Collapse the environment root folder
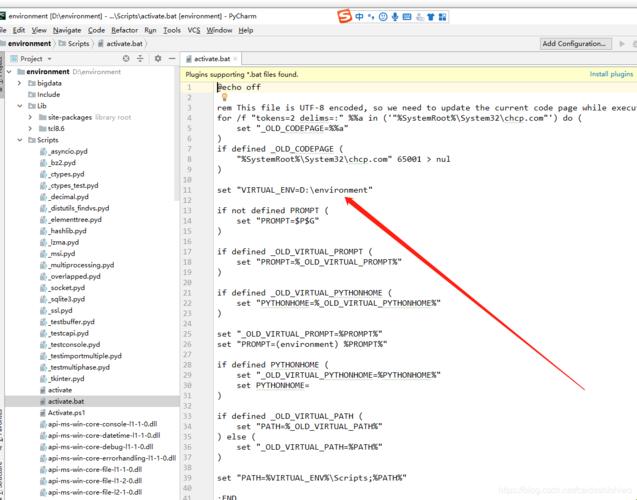637x500 pixels. point(9,72)
